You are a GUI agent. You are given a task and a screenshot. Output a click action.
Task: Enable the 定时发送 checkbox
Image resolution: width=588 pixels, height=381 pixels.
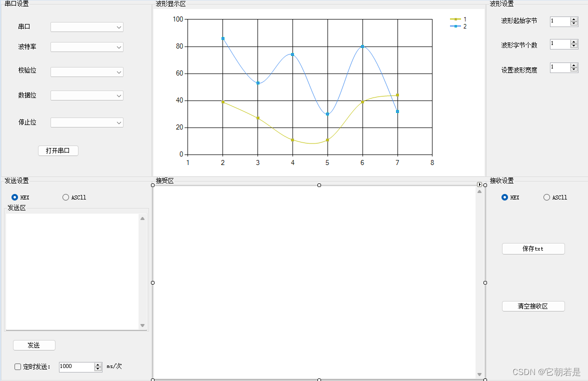pos(17,367)
